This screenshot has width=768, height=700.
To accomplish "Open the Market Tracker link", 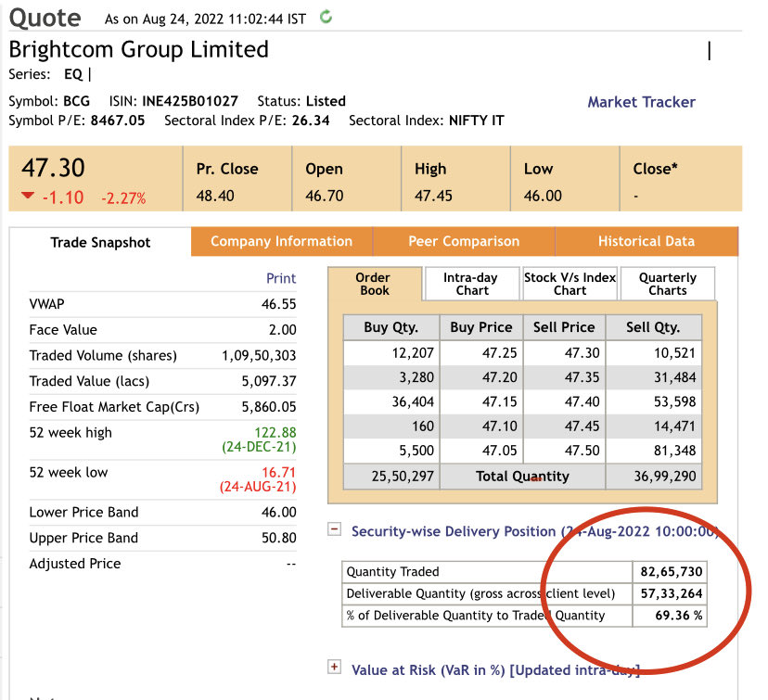I will [641, 102].
